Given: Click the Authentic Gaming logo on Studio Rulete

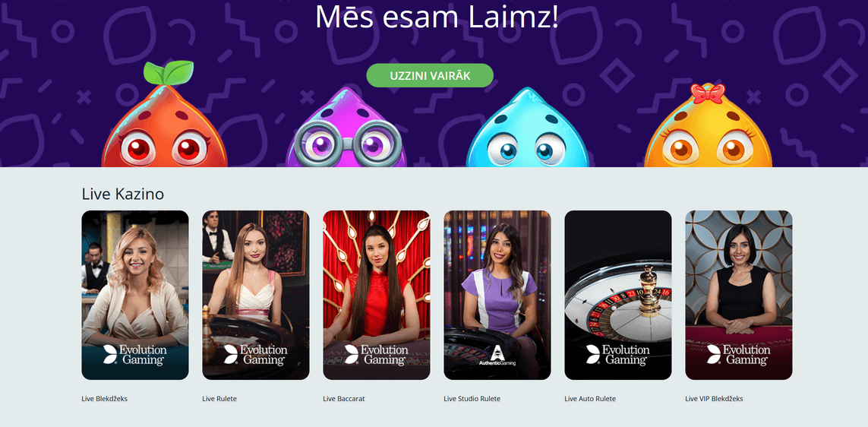Looking at the screenshot, I should 497,355.
